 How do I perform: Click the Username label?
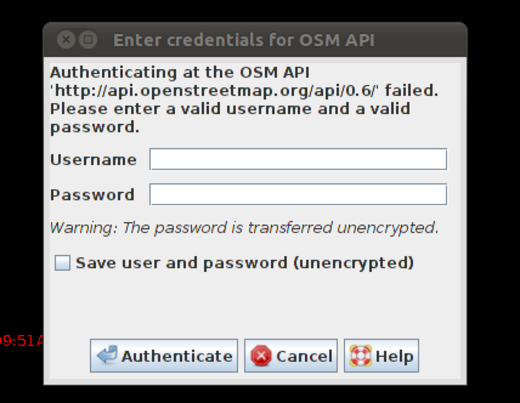click(93, 160)
